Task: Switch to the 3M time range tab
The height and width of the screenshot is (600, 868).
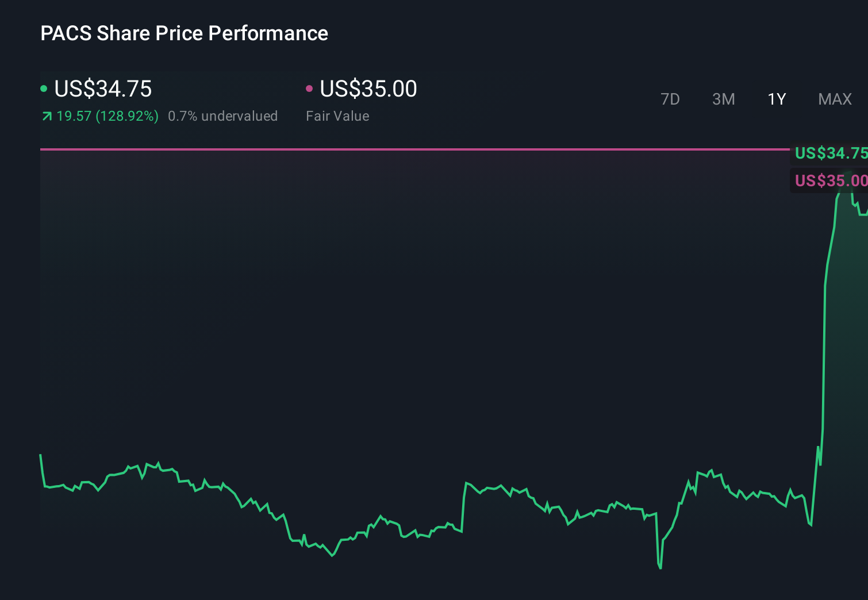Action: (723, 99)
